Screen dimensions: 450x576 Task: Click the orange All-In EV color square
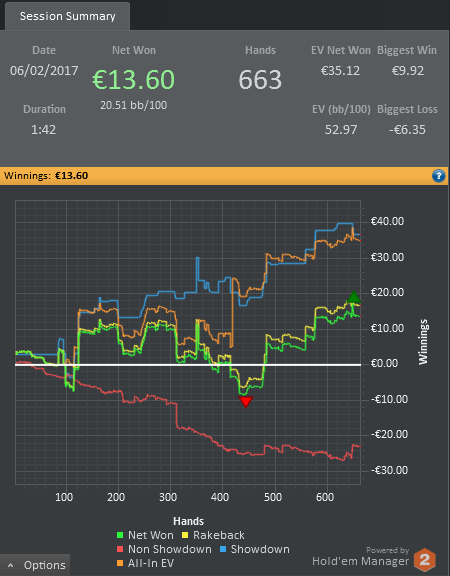[x=120, y=563]
